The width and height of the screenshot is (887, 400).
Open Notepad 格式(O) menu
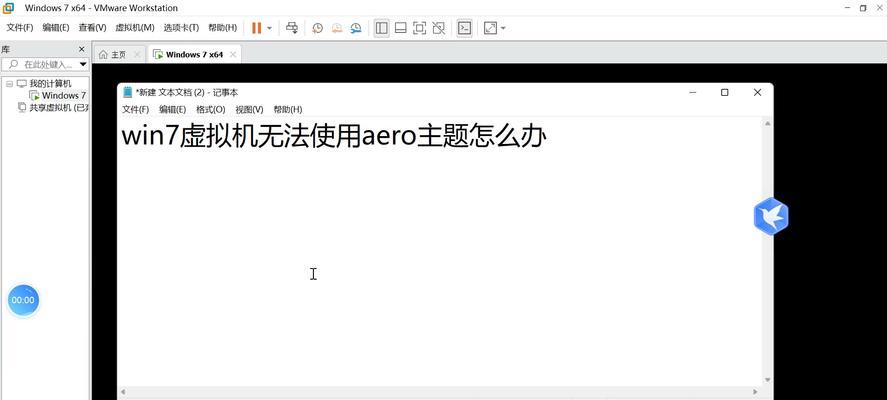210,109
